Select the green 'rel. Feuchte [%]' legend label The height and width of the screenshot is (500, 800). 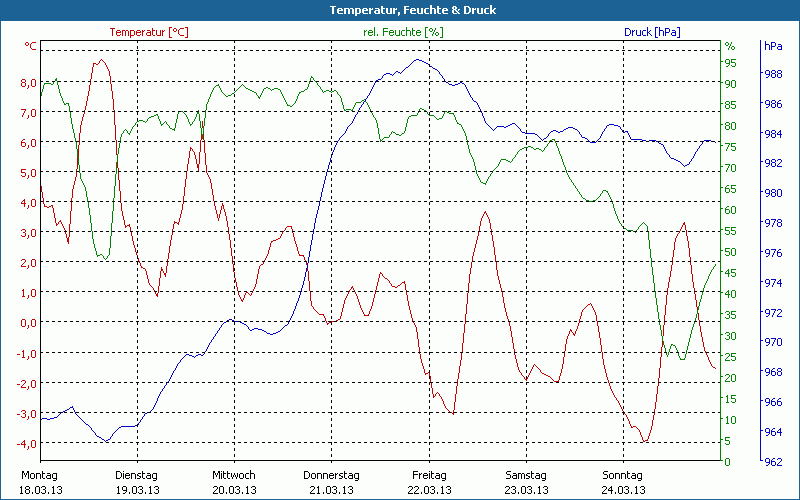pos(403,32)
